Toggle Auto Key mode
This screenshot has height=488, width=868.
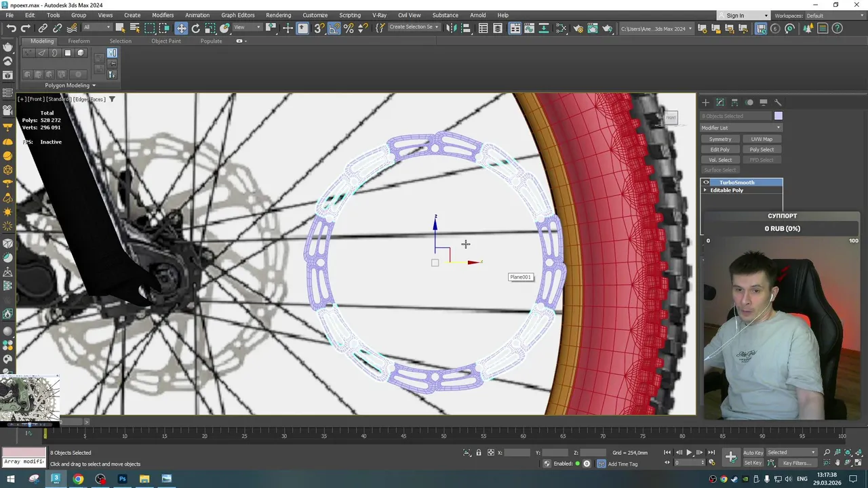[x=753, y=452]
